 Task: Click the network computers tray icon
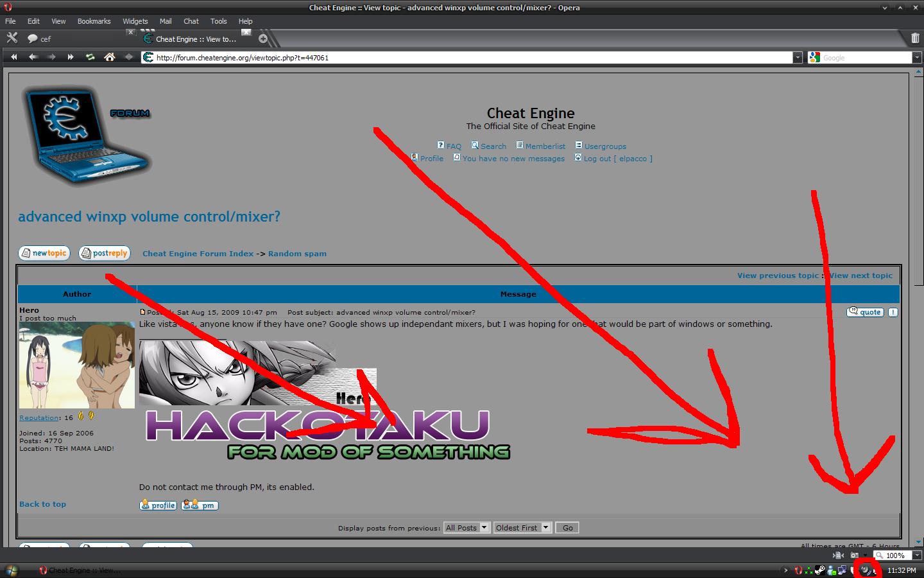842,570
